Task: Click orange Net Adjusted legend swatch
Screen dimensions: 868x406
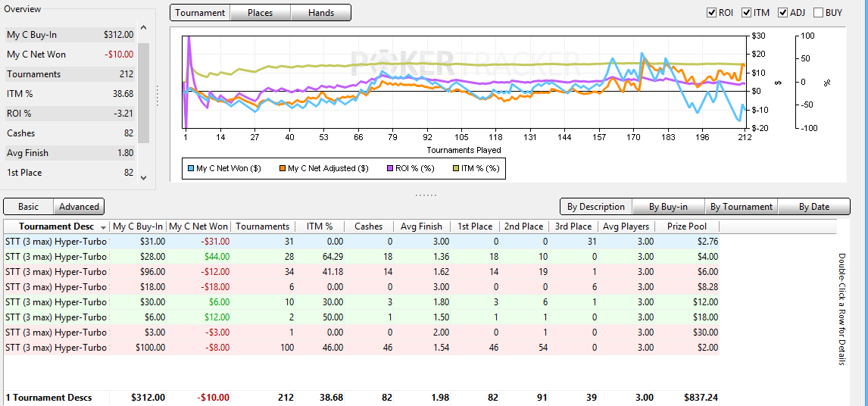Action: (x=282, y=168)
